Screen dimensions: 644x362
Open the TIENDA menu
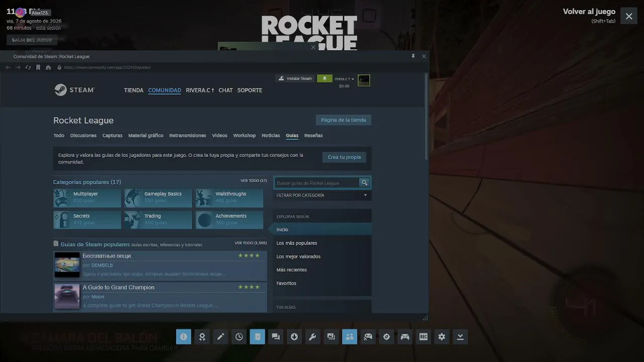(134, 90)
